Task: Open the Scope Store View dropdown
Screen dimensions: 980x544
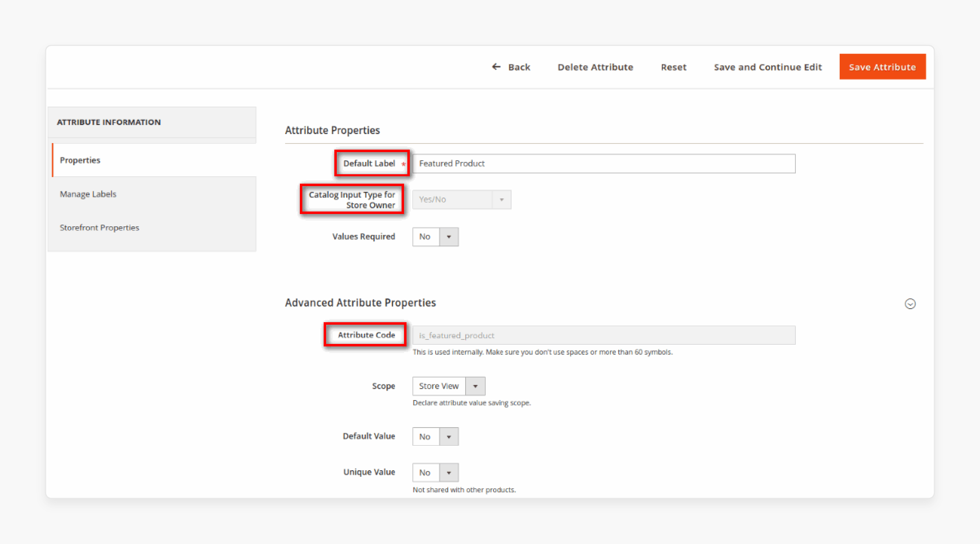Action: pyautogui.click(x=449, y=386)
